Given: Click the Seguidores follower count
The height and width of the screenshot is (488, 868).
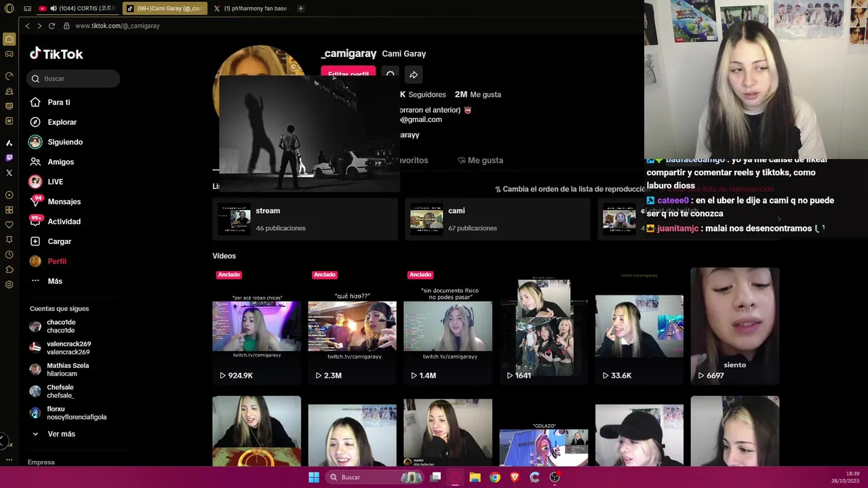Looking at the screenshot, I should tap(423, 95).
